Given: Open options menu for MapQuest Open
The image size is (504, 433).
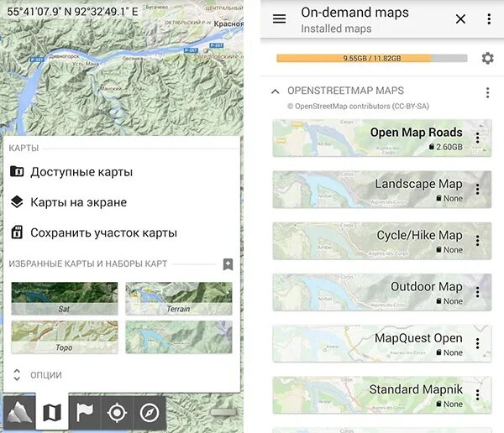Looking at the screenshot, I should click(x=478, y=343).
